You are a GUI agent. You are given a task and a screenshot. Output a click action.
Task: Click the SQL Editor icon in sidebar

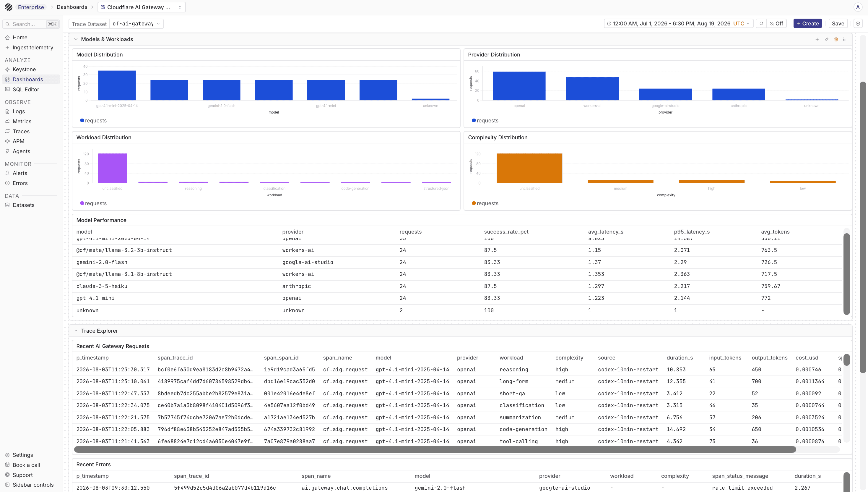7,89
